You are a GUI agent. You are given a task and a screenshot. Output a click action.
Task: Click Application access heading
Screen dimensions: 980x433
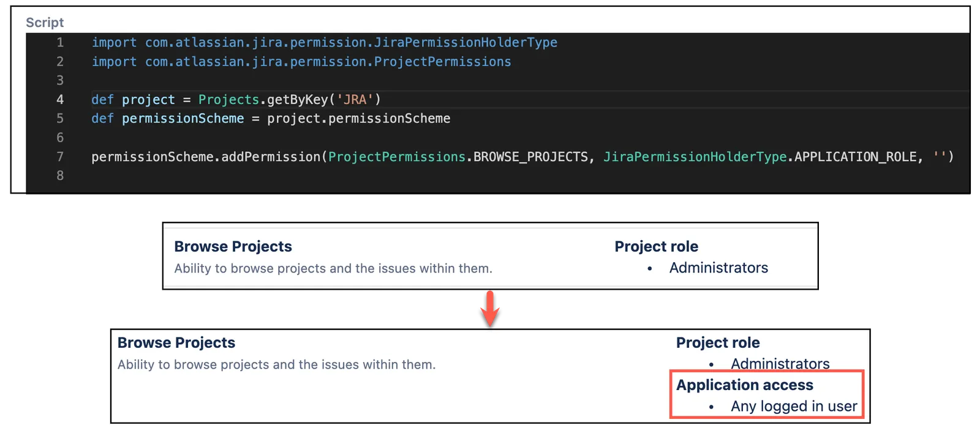click(745, 385)
